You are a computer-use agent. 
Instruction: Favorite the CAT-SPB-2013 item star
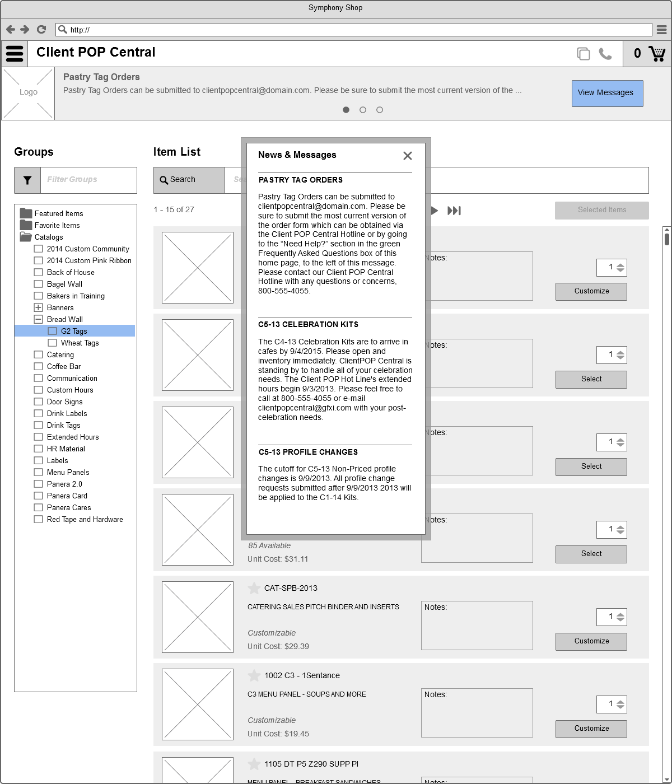click(254, 588)
